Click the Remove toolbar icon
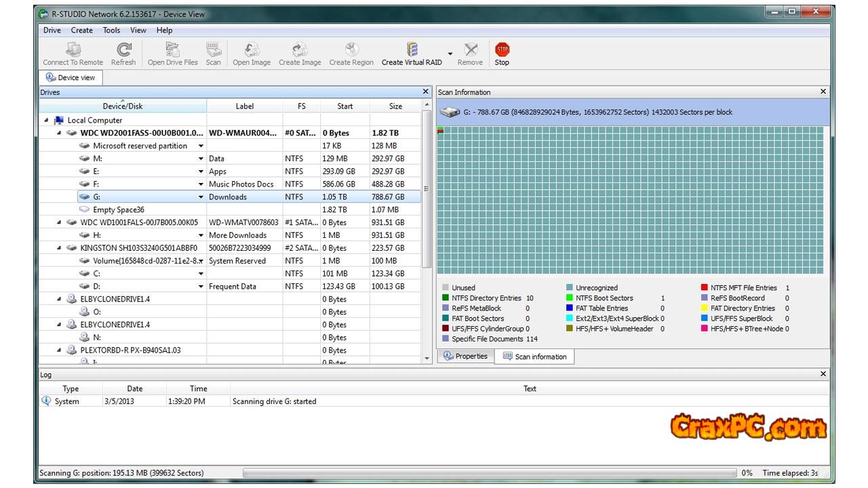The image size is (868, 488). click(470, 49)
